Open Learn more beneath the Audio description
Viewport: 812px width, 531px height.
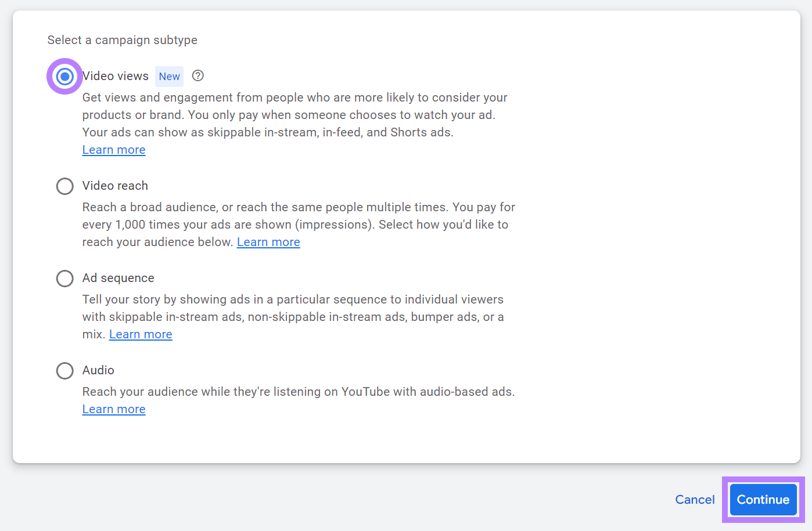(x=114, y=409)
